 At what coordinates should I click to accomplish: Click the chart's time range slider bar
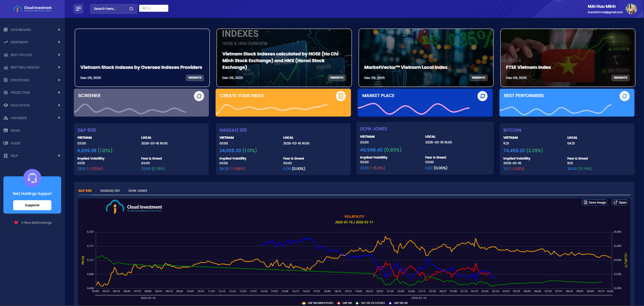[x=353, y=296]
